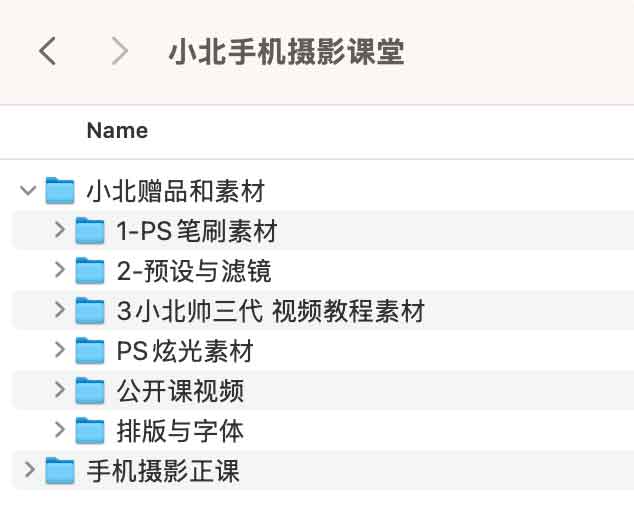
Task: Click the 手机摄影正课 folder icon
Action: [x=61, y=470]
